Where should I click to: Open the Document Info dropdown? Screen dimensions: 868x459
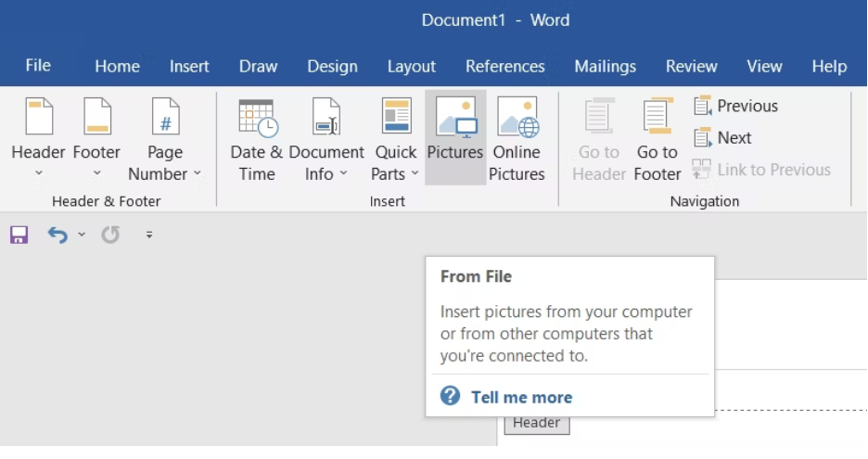(326, 139)
